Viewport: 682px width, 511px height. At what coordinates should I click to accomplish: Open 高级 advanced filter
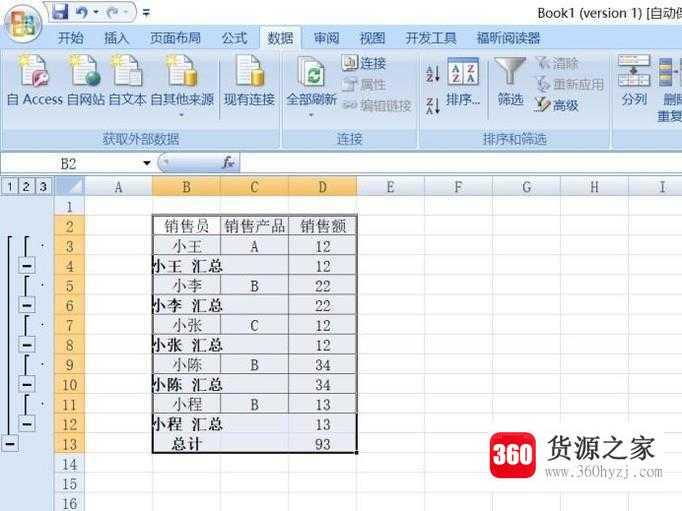coord(557,105)
